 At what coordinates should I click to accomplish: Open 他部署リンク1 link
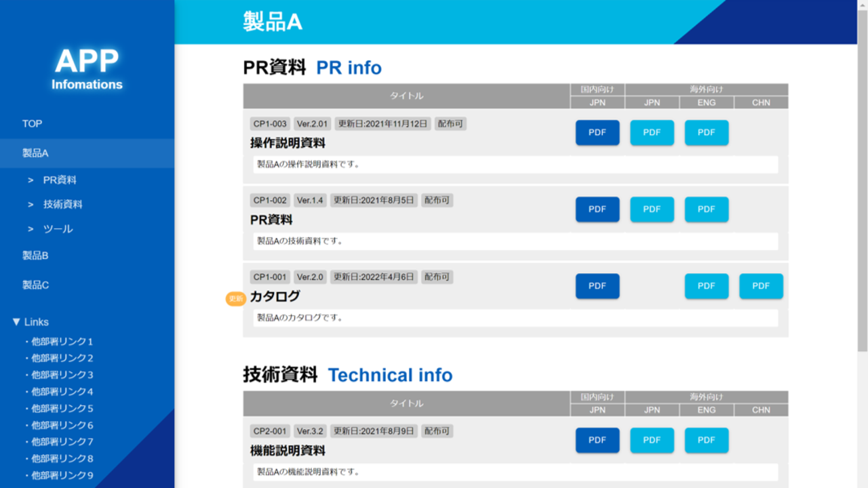click(x=62, y=342)
